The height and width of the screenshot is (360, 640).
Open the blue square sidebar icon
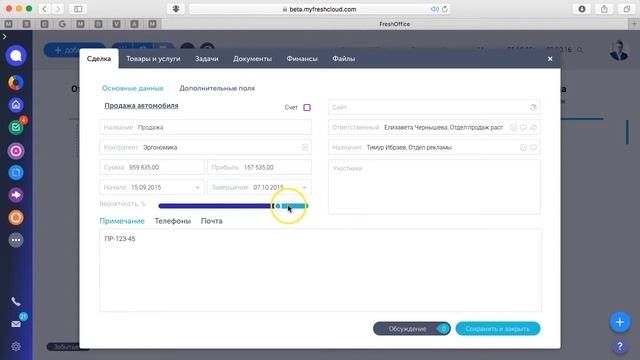coord(16,173)
